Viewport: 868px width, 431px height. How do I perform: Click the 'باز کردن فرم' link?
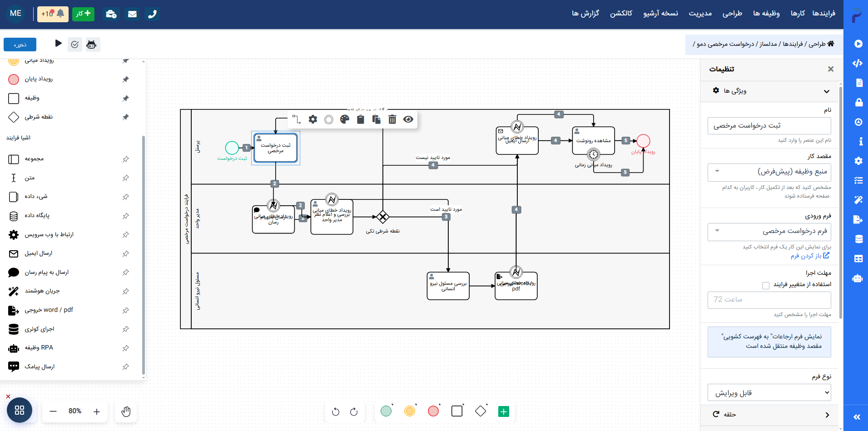[x=810, y=256]
